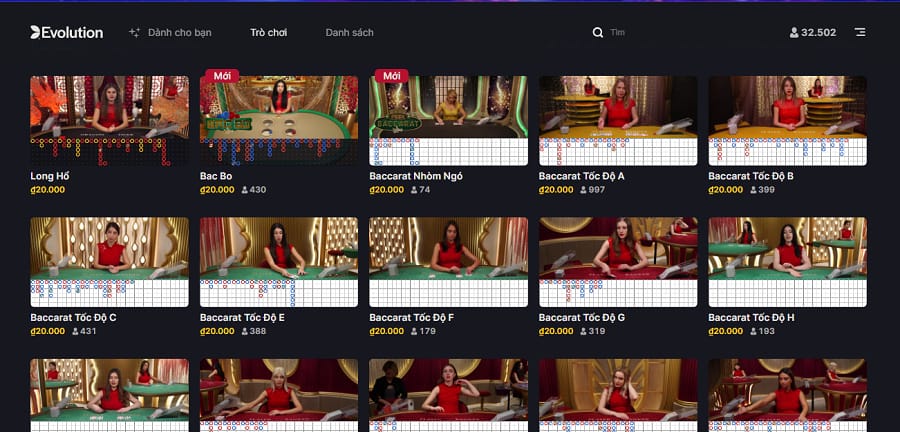The height and width of the screenshot is (432, 900).
Task: Click the sparkle icon beside Dành cho bạn
Action: [134, 33]
